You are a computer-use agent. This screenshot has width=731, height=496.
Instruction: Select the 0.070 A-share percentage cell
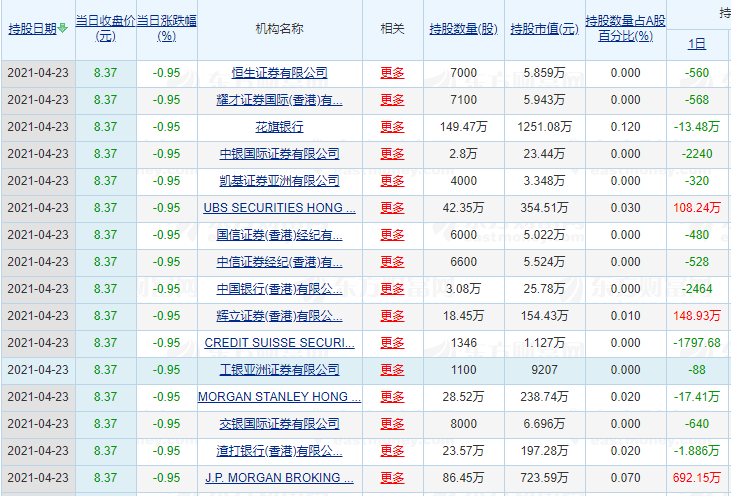(x=625, y=478)
